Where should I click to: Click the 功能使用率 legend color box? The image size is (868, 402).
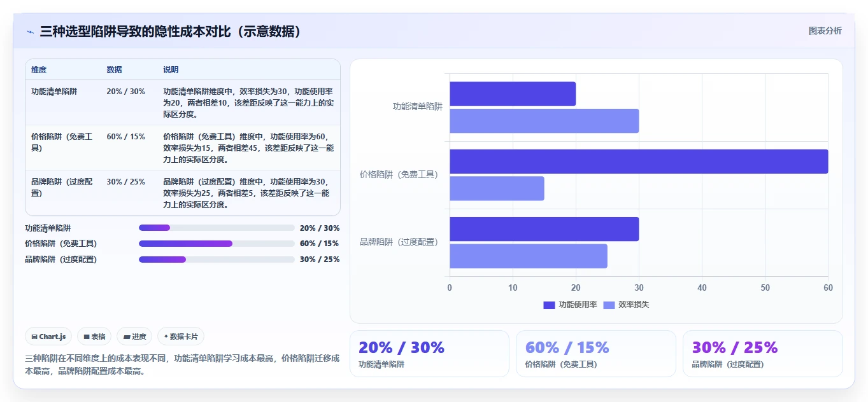[549, 305]
